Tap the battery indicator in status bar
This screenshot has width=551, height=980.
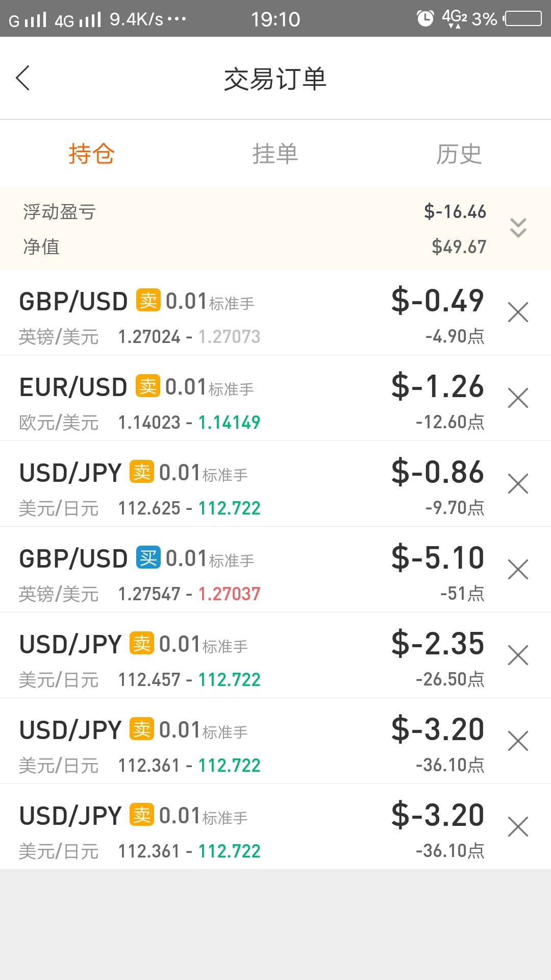tap(522, 18)
